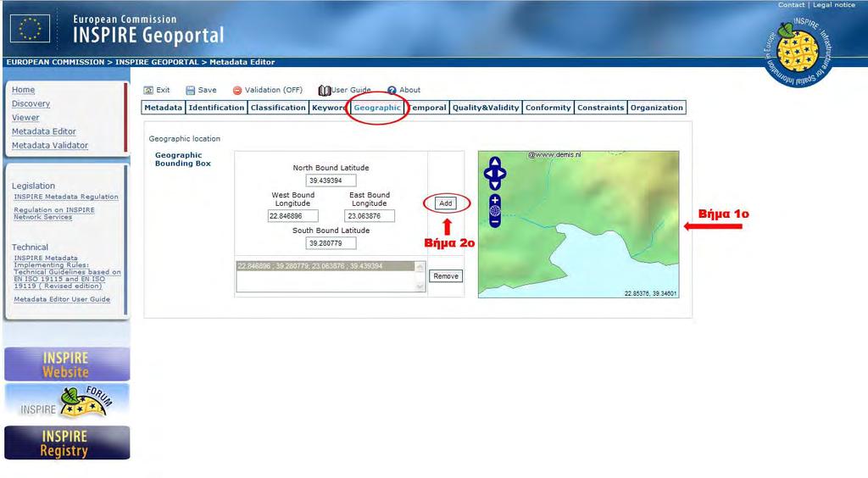Image resolution: width=868 pixels, height=478 pixels.
Task: Switch to the Constraints tab
Action: (601, 108)
